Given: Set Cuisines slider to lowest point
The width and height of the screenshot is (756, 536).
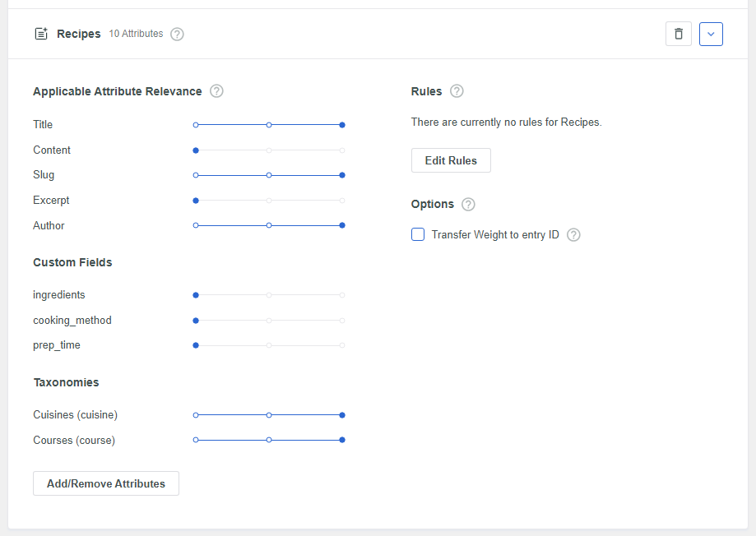Looking at the screenshot, I should [196, 415].
